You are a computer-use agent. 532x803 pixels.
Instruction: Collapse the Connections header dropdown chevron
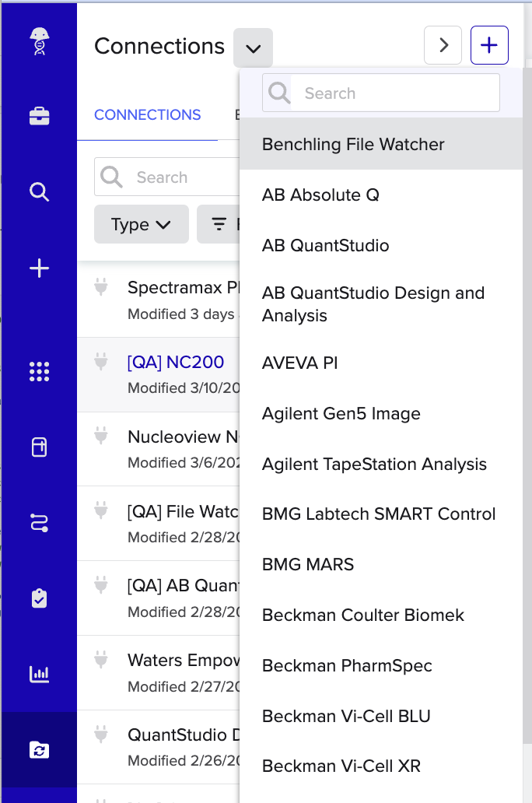253,47
